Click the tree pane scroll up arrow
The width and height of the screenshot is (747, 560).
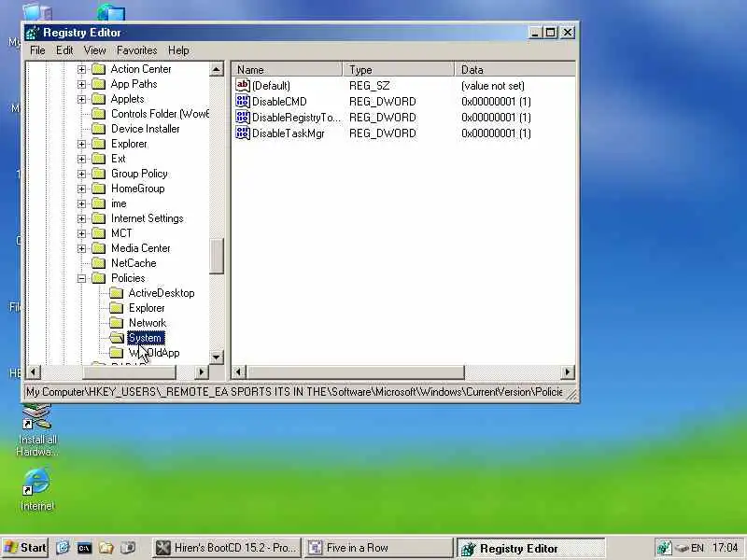(217, 69)
